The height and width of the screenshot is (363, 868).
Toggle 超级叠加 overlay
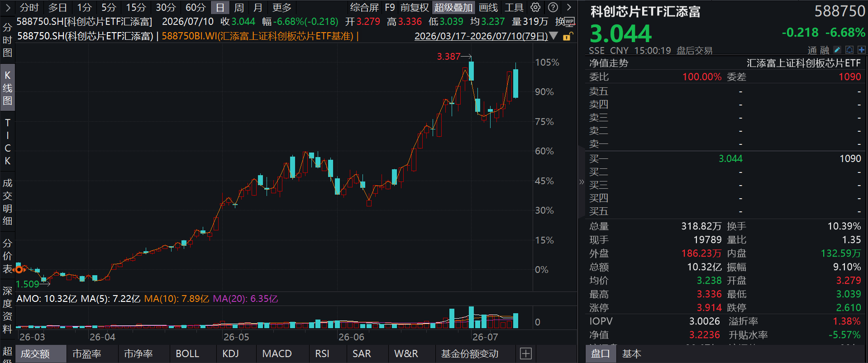tap(453, 7)
